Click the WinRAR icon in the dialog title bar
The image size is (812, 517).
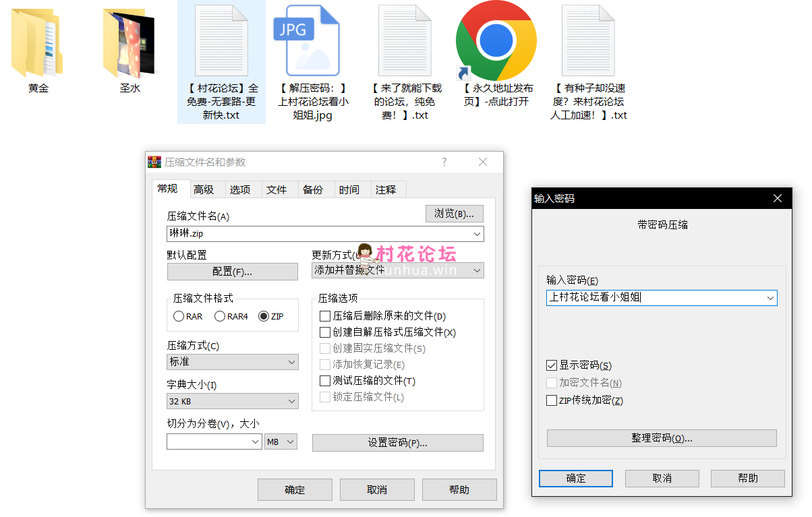tap(154, 162)
